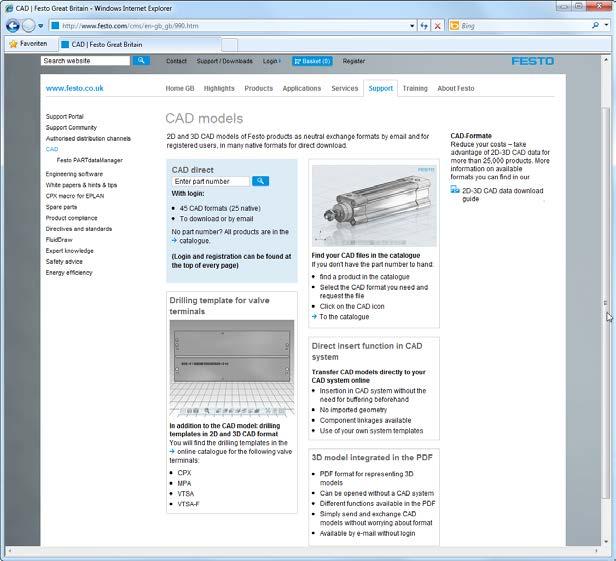Expand the address bar history dropdown

pyautogui.click(x=412, y=26)
